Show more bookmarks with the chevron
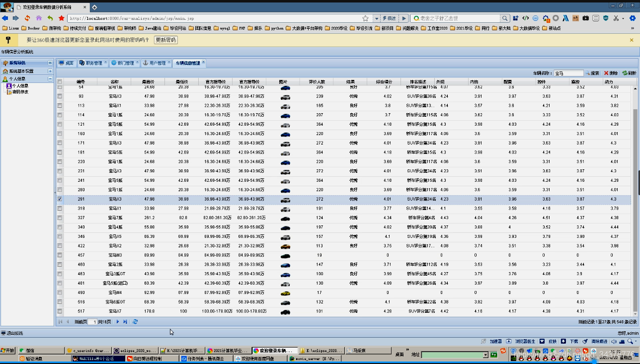640x364 pixels. pyautogui.click(x=633, y=28)
